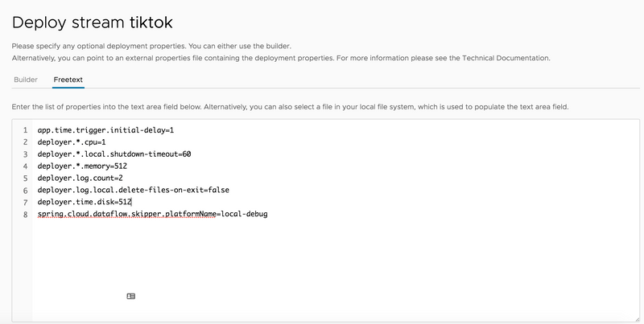Click the empty area below the properties text

click(x=322, y=265)
